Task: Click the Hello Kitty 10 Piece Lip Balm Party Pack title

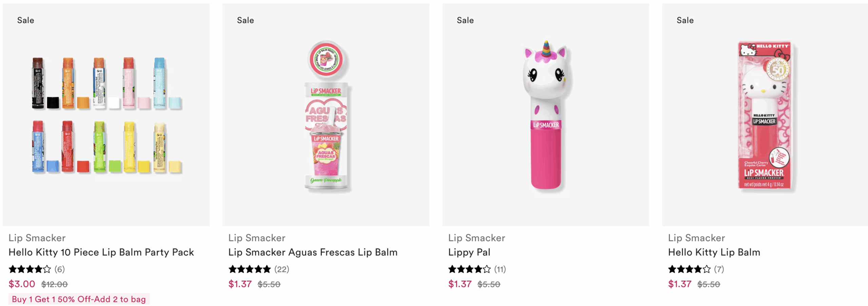Action: 101,252
